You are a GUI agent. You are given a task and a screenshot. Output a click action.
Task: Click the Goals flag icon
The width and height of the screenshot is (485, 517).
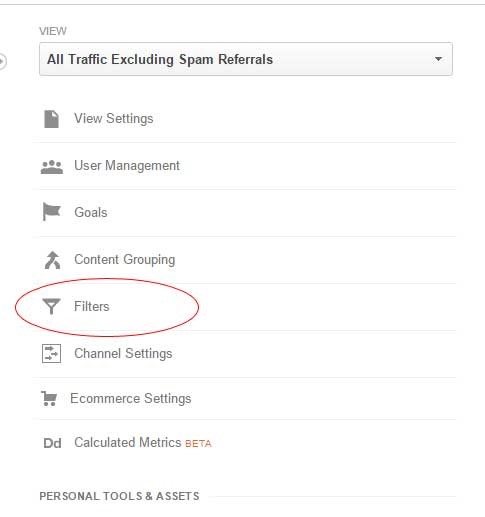tap(51, 212)
